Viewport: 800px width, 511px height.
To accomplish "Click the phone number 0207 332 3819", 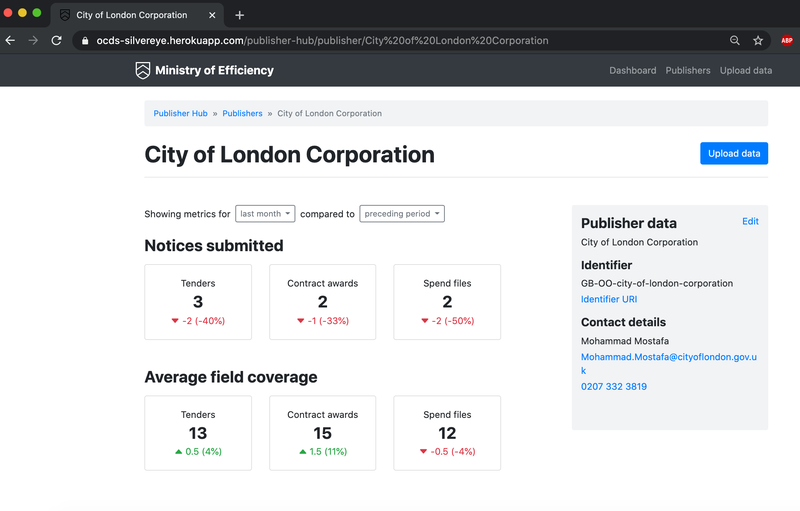I will [x=614, y=387].
